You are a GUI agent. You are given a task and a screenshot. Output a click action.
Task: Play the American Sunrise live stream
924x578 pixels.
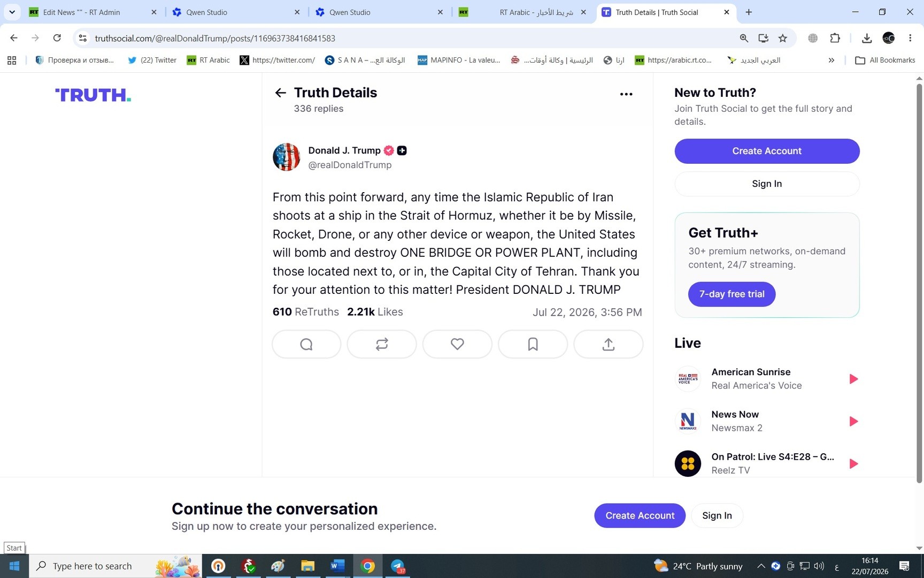[x=853, y=379]
